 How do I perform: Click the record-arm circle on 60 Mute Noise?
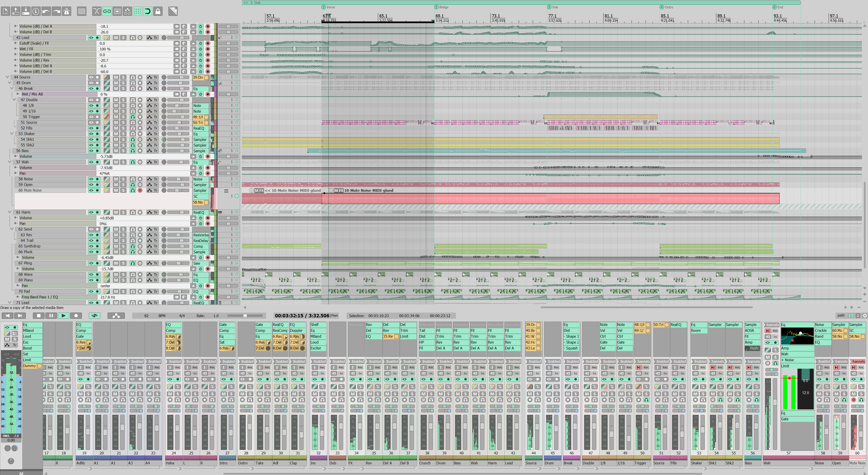pyautogui.click(x=140, y=190)
